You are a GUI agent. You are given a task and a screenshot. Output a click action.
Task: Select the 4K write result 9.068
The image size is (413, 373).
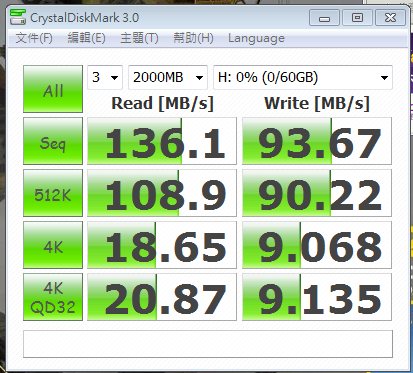(317, 245)
